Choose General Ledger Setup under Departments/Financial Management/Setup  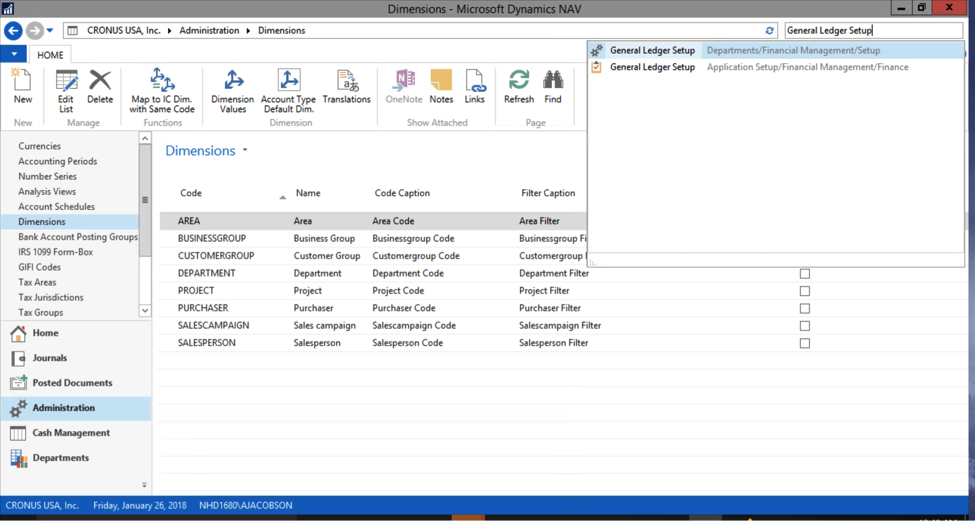pos(775,50)
